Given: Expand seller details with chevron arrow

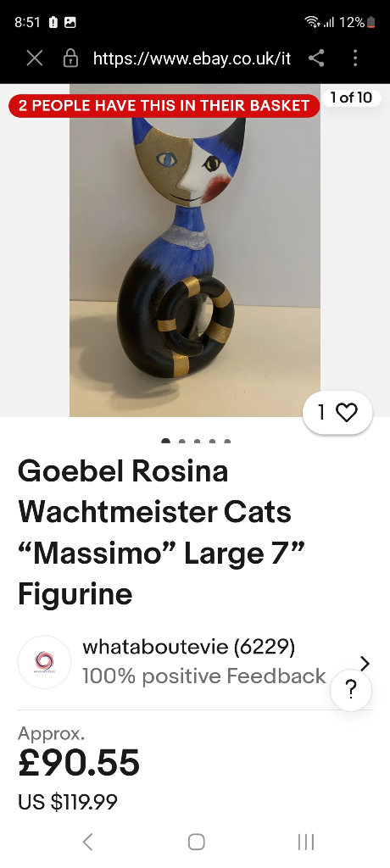Looking at the screenshot, I should click(x=365, y=663).
